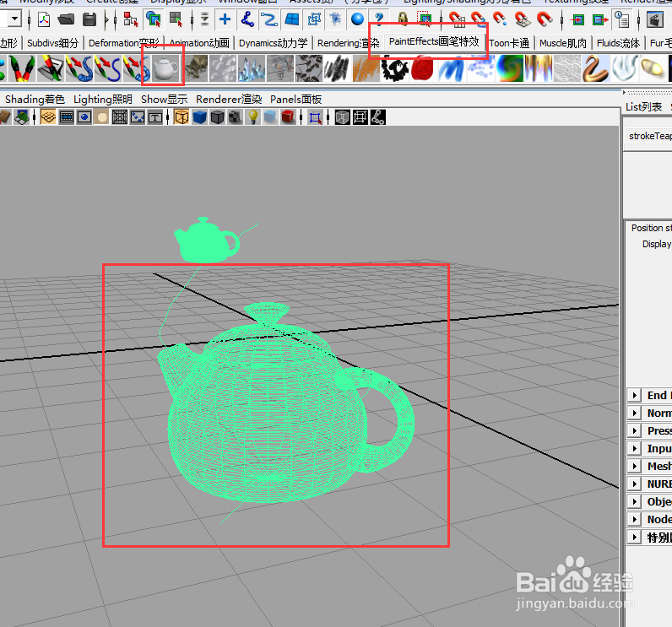Expand the Obje section in Attribute Editor
Image resolution: width=672 pixels, height=627 pixels.
click(x=634, y=501)
